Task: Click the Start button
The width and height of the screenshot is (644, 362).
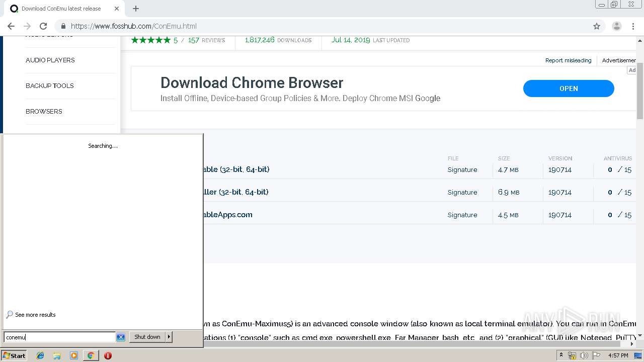Action: pos(14,355)
